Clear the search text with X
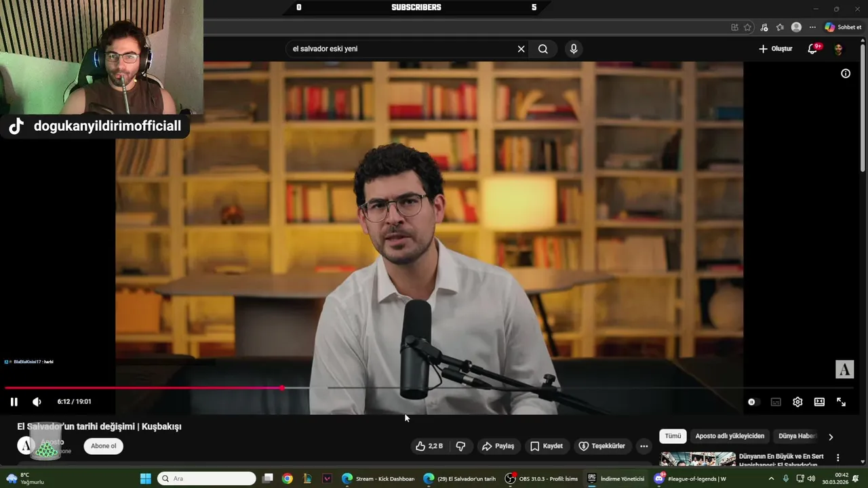This screenshot has height=488, width=868. tap(521, 49)
